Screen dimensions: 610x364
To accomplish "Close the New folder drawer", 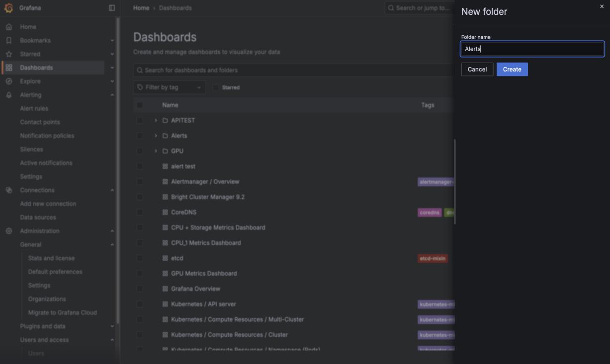I will coord(602,6).
